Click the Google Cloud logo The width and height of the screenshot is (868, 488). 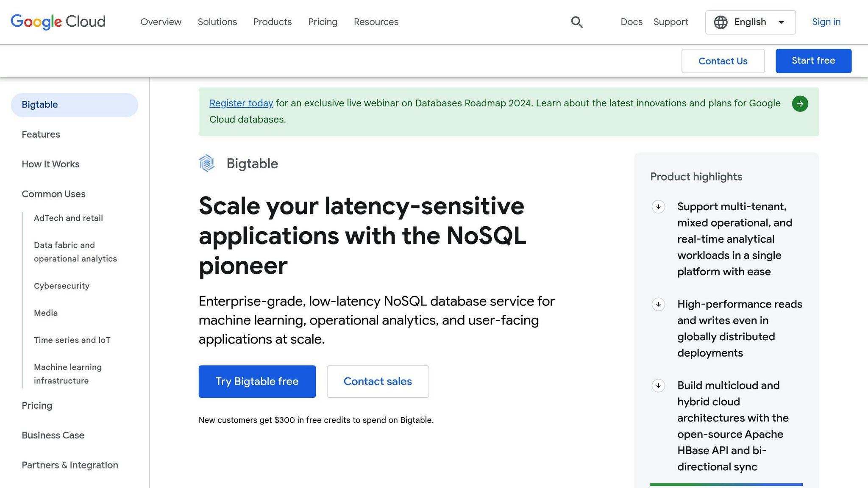click(58, 22)
